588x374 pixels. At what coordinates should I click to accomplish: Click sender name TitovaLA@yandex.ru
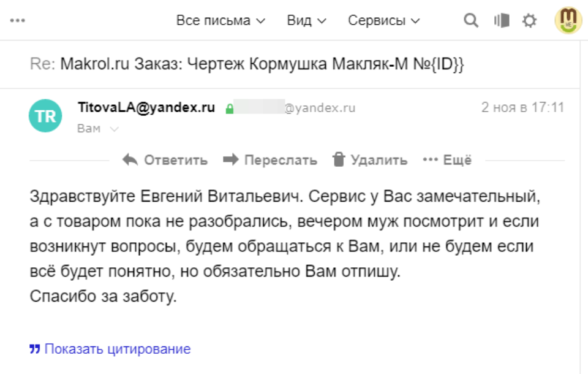(x=146, y=107)
